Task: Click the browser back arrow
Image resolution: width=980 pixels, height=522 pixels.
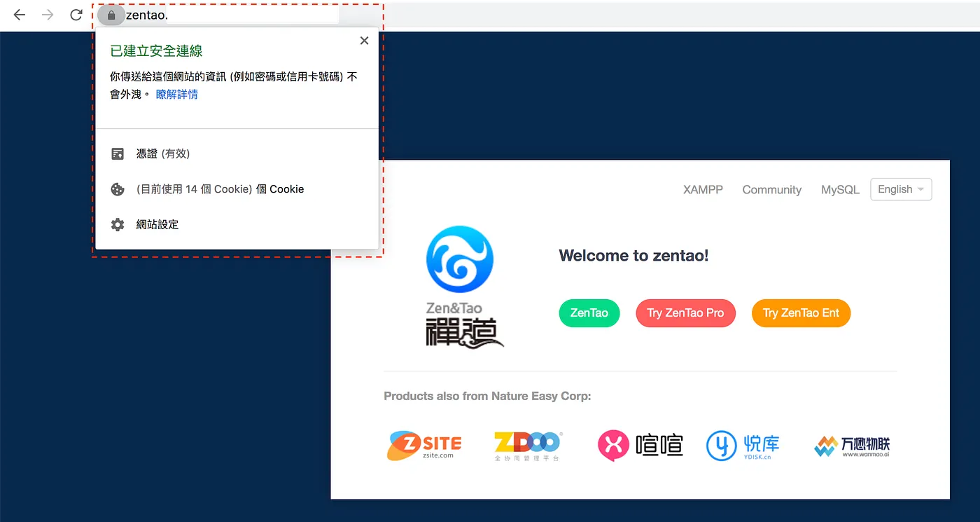Action: click(20, 15)
